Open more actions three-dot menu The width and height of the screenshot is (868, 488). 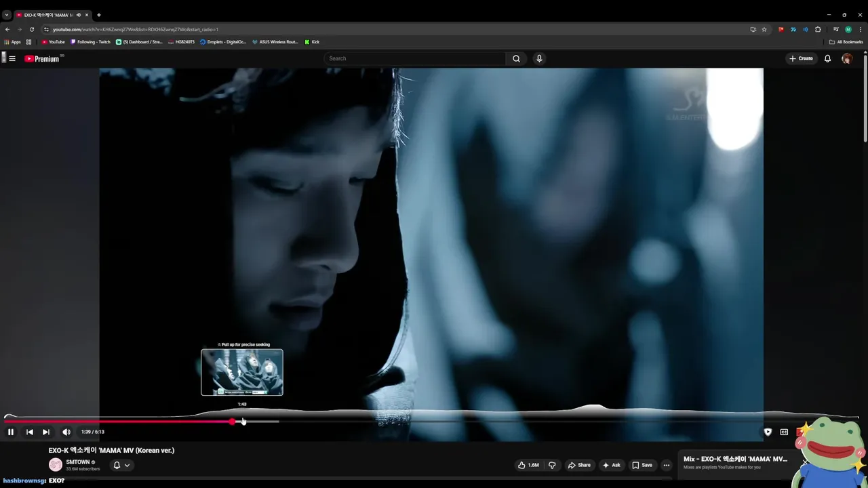click(667, 465)
